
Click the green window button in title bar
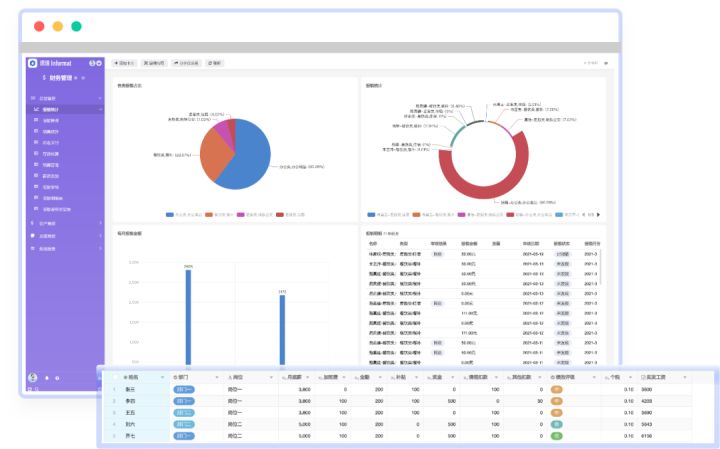coord(77,26)
